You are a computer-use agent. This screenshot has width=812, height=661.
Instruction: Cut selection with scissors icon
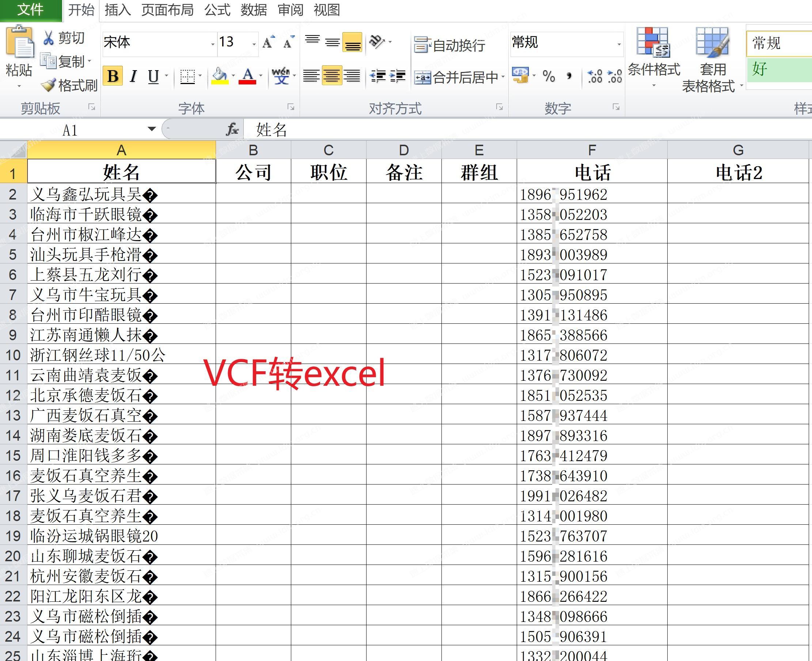pos(48,38)
